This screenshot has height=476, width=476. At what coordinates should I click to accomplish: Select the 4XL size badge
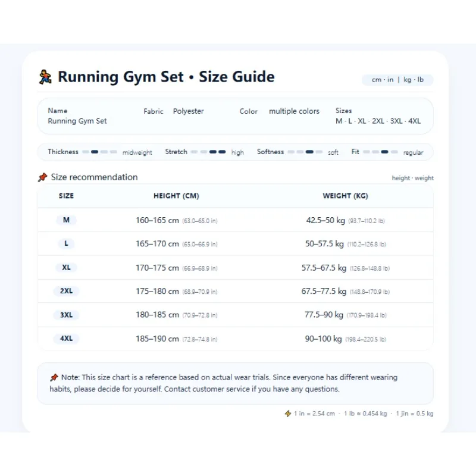66,338
